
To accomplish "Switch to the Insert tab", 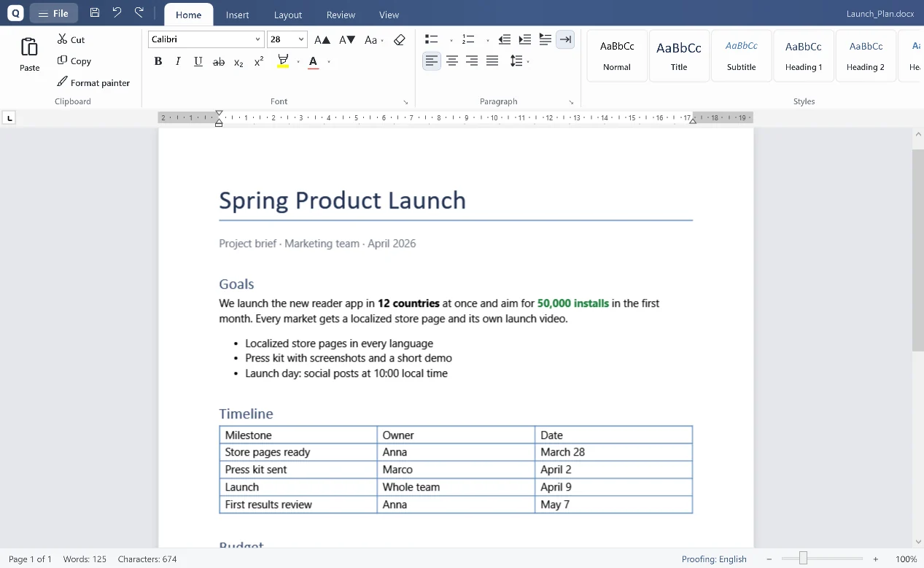I will [x=237, y=15].
